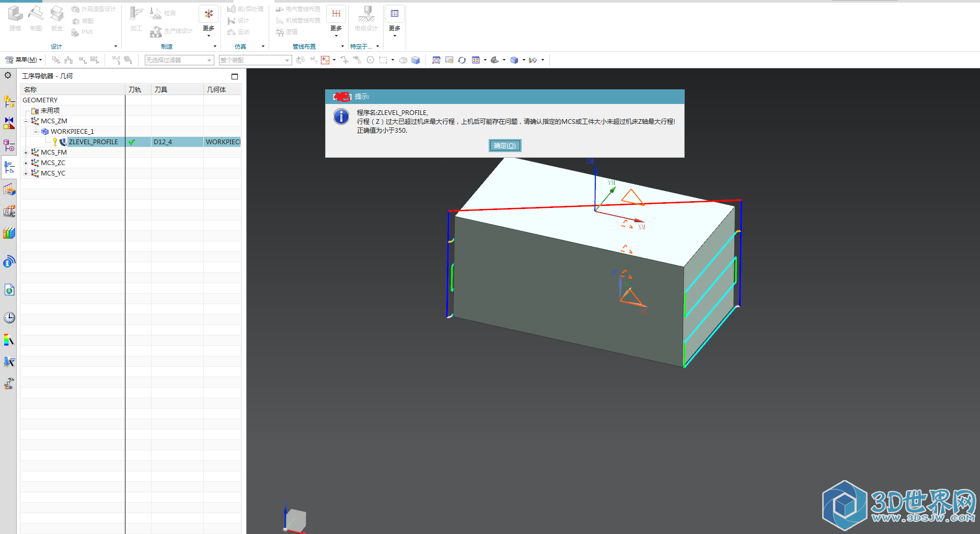Click 运动 in the simulation group
This screenshot has height=534, width=980.
tap(238, 32)
